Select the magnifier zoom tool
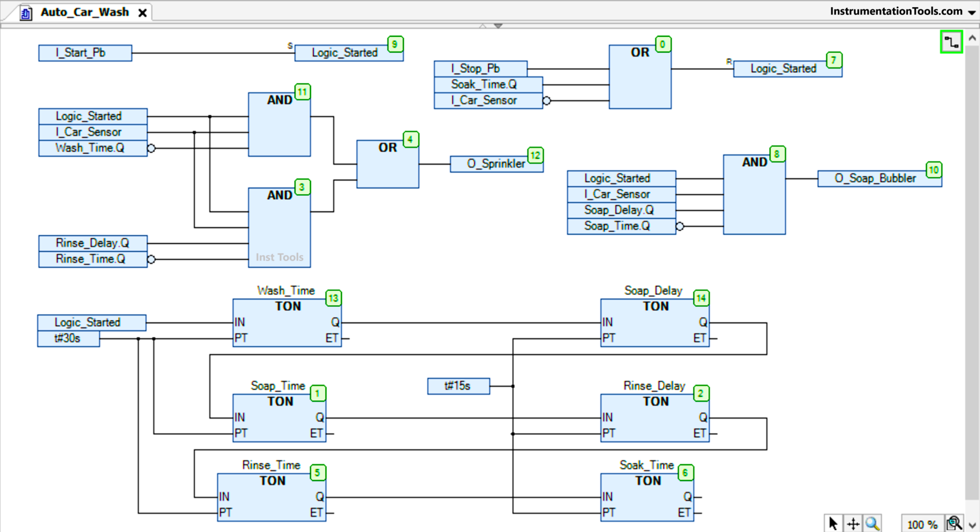The image size is (980, 532). pos(872,523)
